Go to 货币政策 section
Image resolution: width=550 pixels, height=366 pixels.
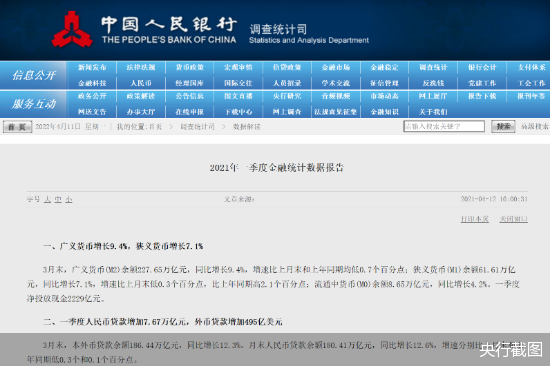click(189, 67)
